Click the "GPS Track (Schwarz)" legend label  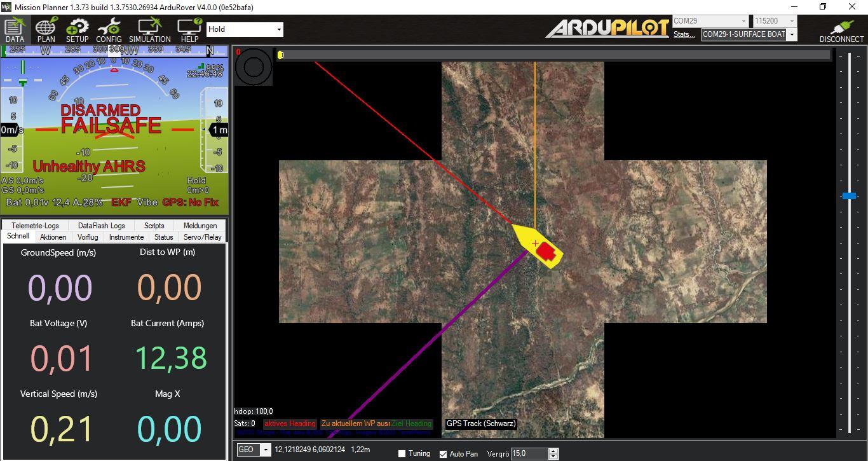coord(481,423)
